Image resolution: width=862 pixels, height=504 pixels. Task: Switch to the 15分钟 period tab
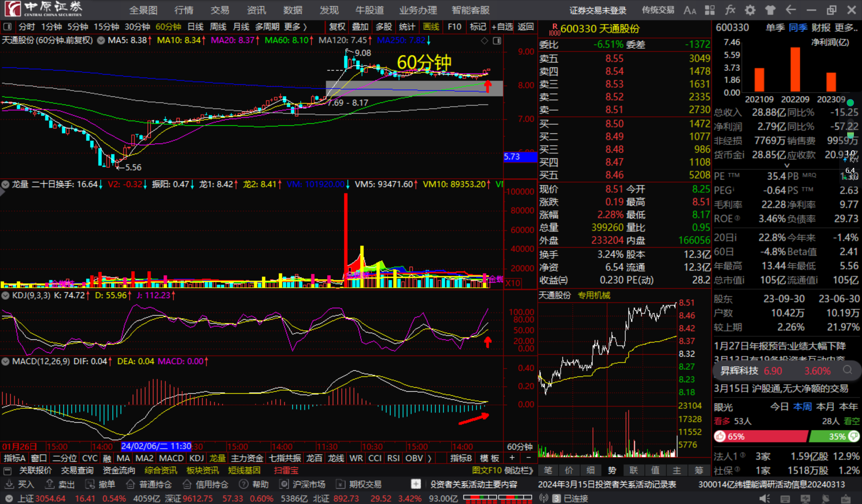tap(106, 27)
